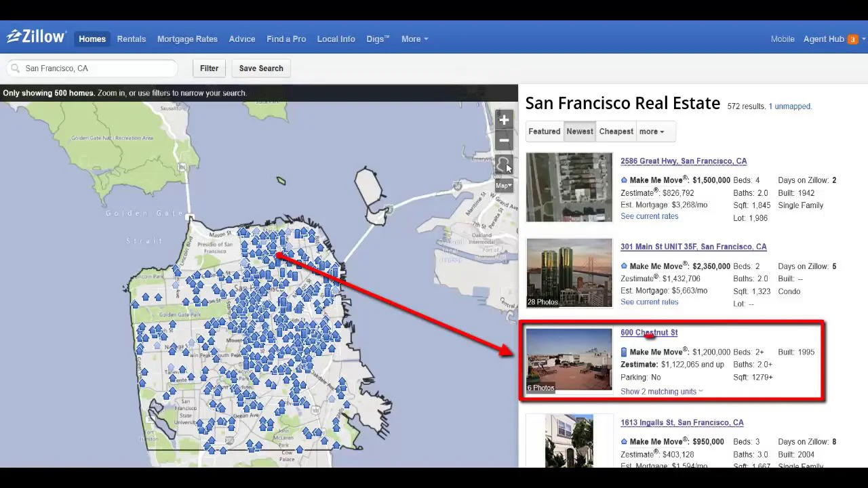This screenshot has height=488, width=868.
Task: Zoom out the map with minus button
Action: tap(504, 140)
